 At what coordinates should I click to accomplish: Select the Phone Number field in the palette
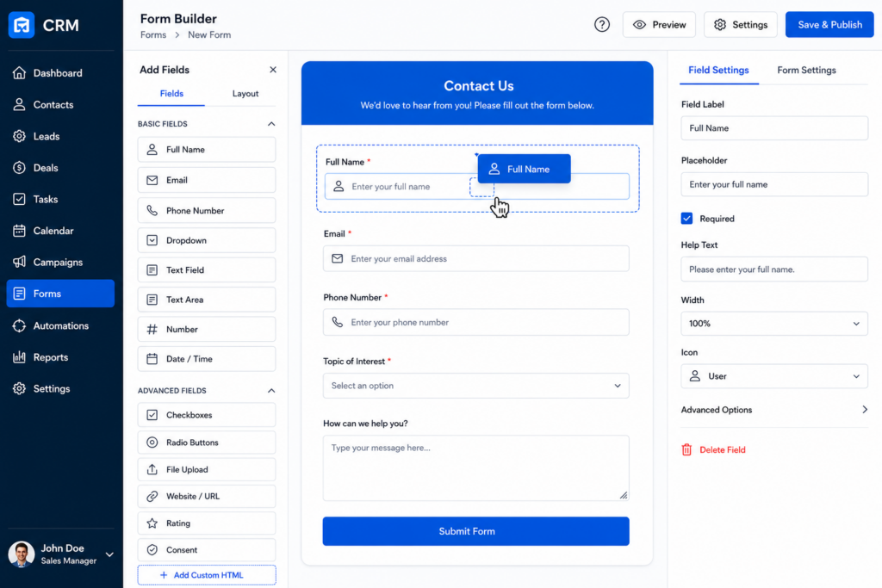pyautogui.click(x=207, y=210)
